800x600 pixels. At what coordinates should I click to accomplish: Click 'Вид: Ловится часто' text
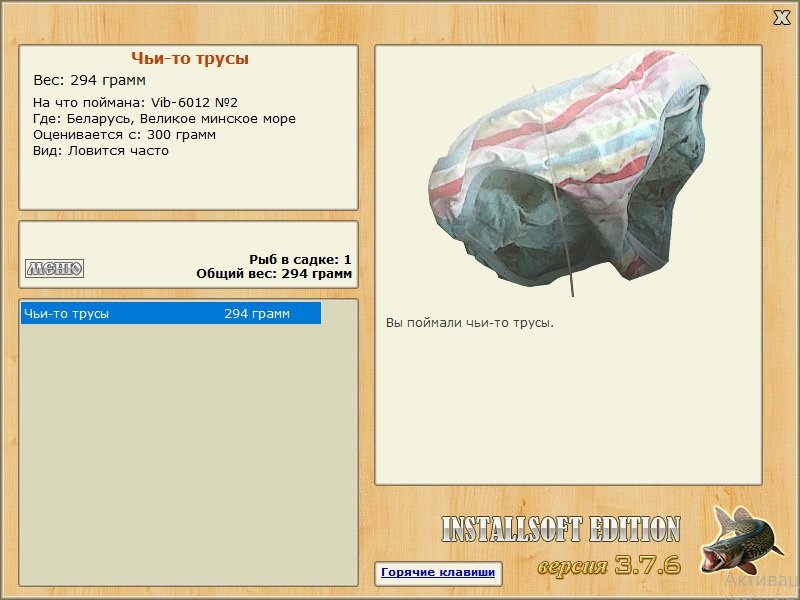tap(101, 151)
